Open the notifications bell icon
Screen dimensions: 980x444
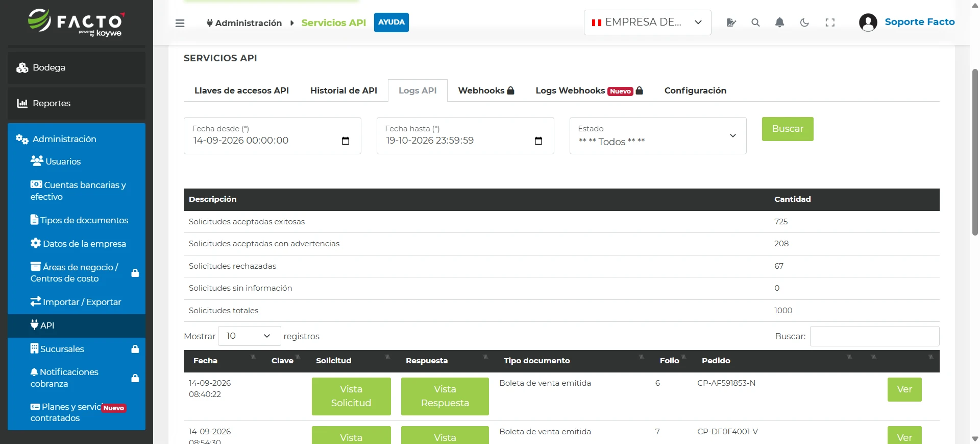[x=779, y=22]
